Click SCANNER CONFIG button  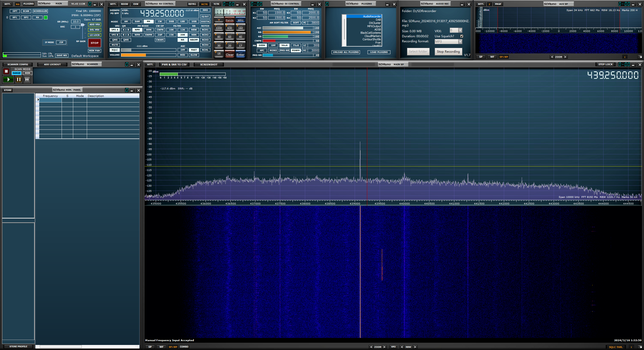(18, 64)
